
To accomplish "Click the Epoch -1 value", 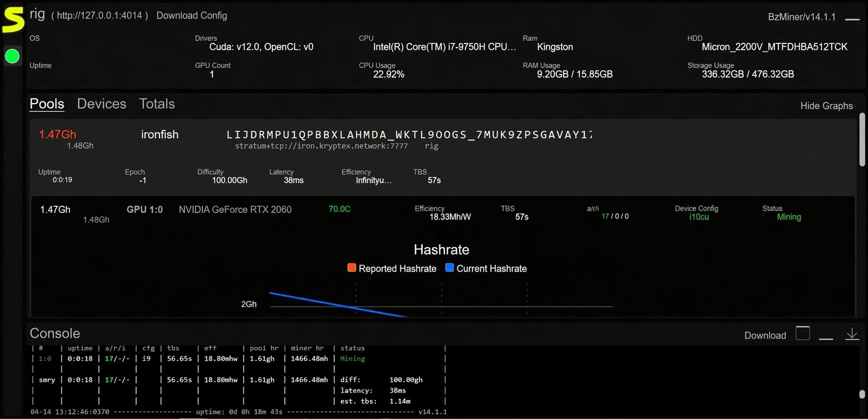I will [x=143, y=180].
